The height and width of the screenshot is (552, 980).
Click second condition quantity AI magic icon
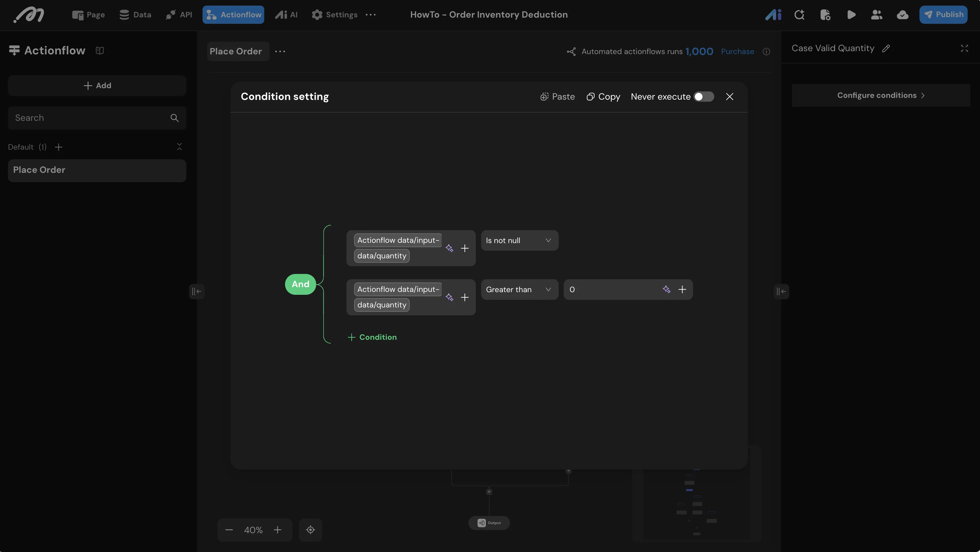[x=449, y=297]
